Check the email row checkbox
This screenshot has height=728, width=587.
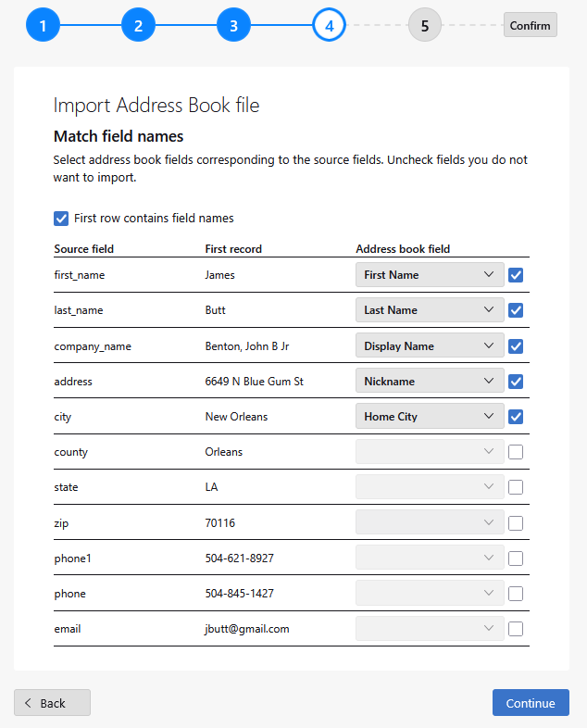point(516,629)
